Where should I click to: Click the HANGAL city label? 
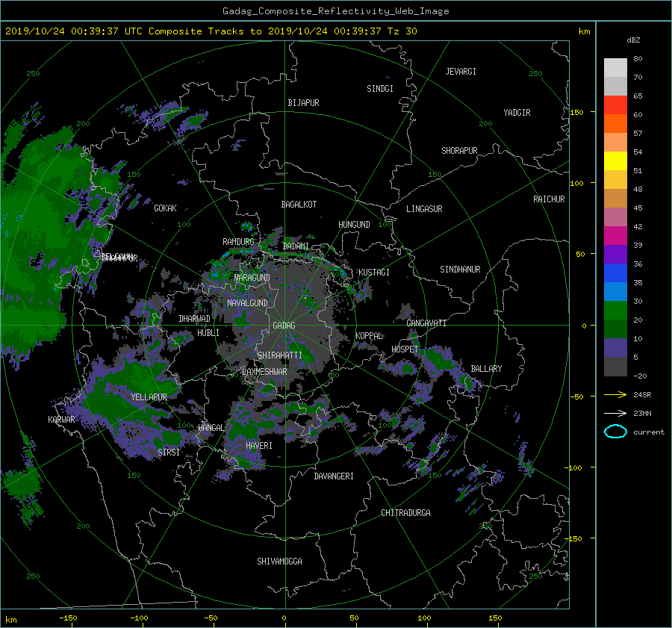[211, 427]
